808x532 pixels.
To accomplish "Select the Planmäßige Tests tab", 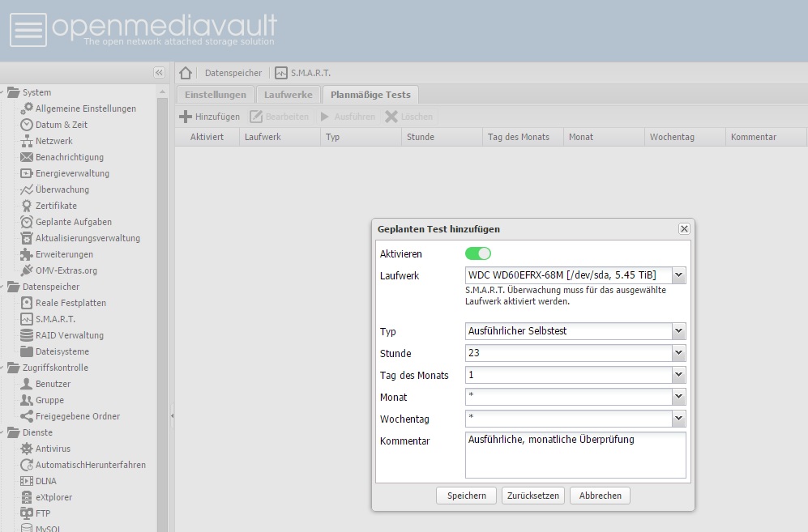I will [x=370, y=95].
